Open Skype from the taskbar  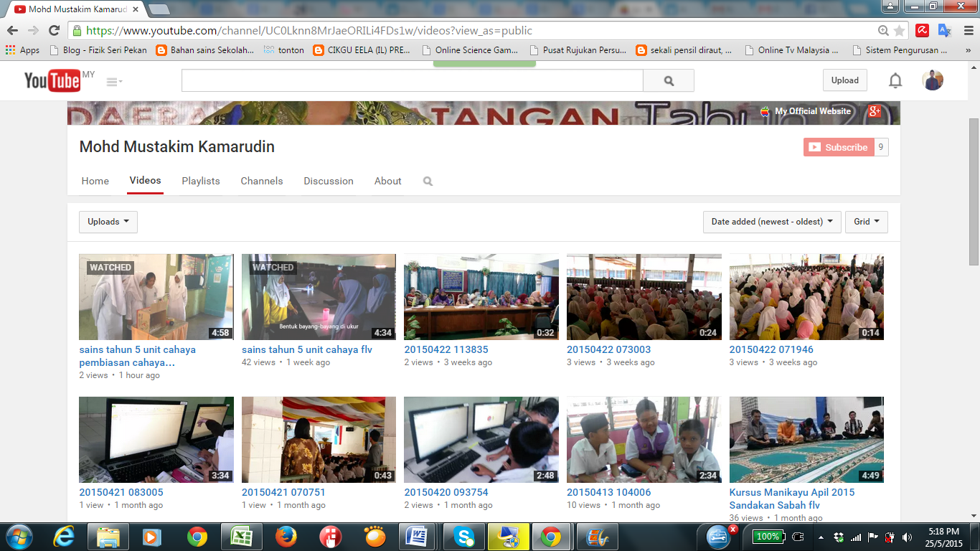click(463, 537)
